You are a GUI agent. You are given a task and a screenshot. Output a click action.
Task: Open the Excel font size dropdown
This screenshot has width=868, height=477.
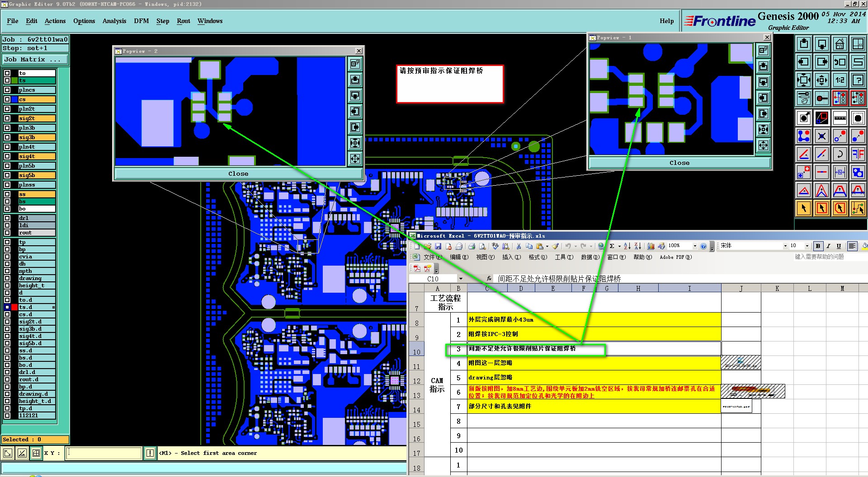[x=807, y=246]
